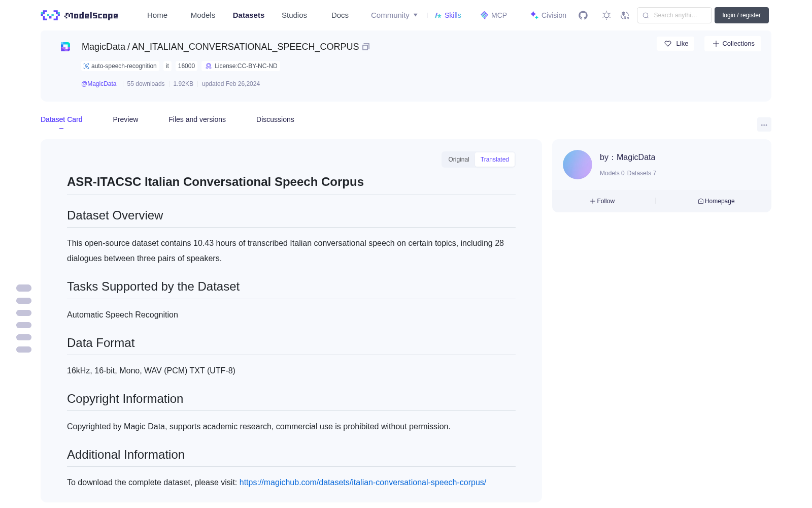Click the 'Automatic Speech Recognition' text line
This screenshot has height=508, width=812.
(x=122, y=315)
